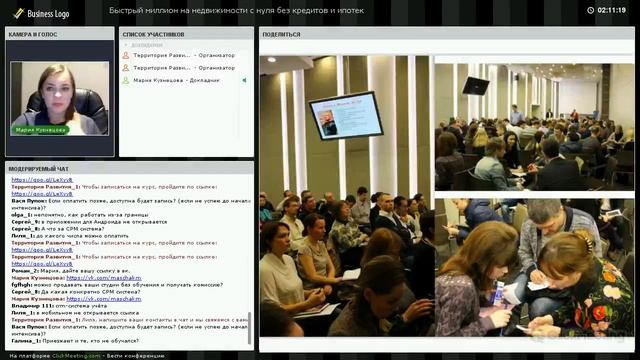Click the presenter webcam video
Image resolution: width=640 pixels, height=360 pixels.
tap(60, 98)
